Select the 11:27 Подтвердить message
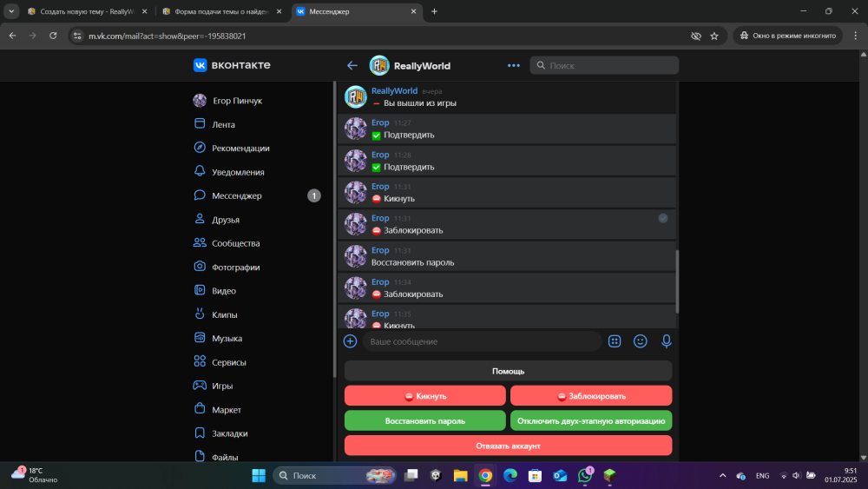The image size is (868, 489). (507, 129)
